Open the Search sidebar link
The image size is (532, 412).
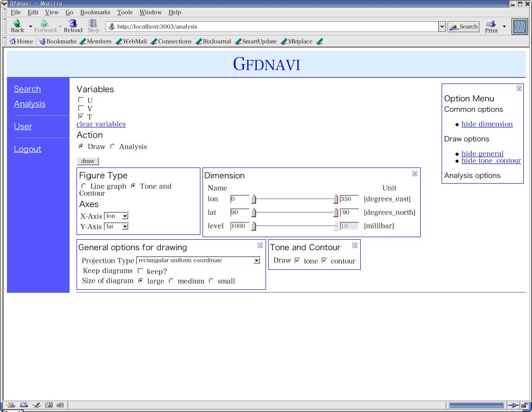tap(27, 89)
